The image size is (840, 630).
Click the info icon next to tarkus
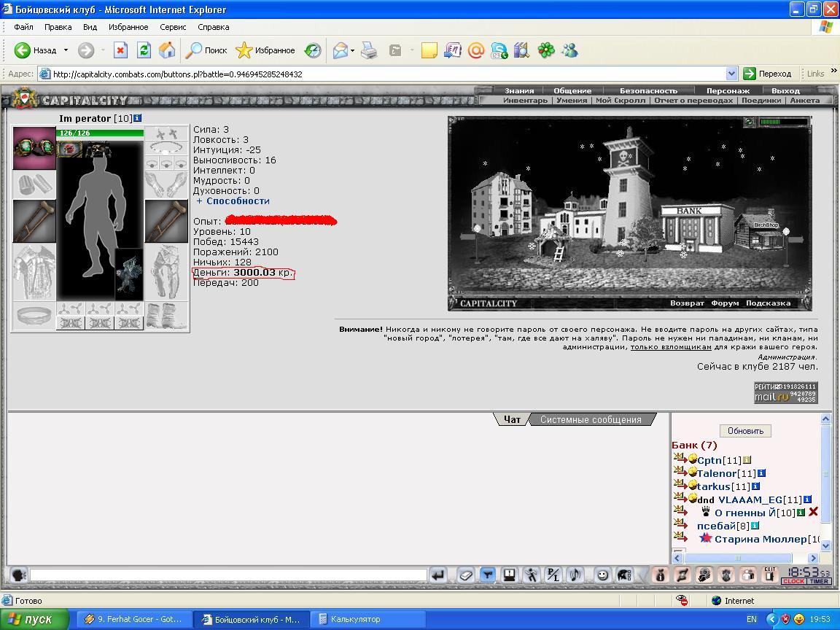pos(755,486)
